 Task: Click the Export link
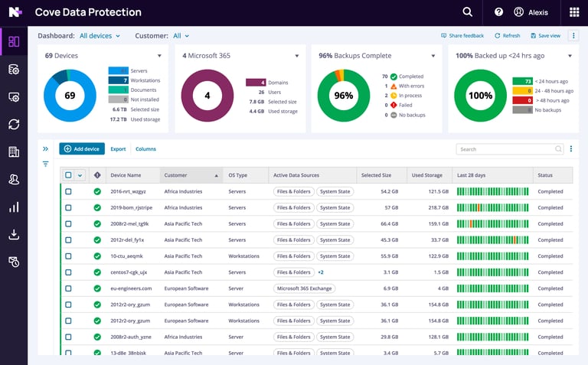[118, 148]
